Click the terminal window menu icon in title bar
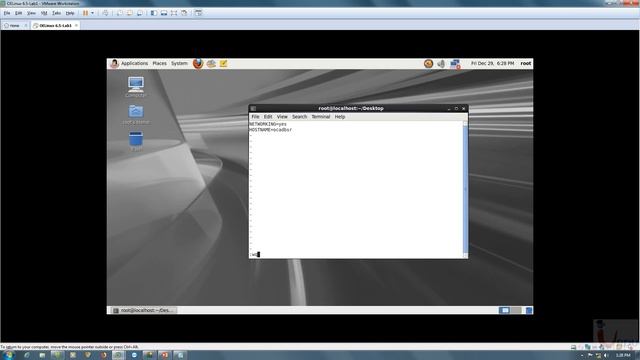 [x=253, y=109]
